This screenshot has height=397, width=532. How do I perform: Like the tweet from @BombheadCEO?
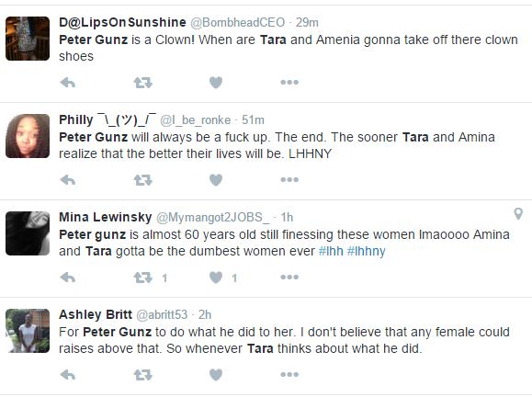tap(216, 83)
